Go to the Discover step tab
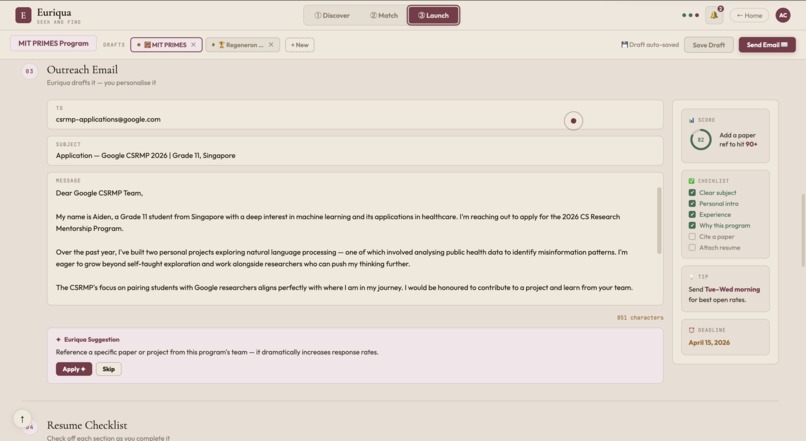Viewport: 806px width, 441px height. coord(332,15)
